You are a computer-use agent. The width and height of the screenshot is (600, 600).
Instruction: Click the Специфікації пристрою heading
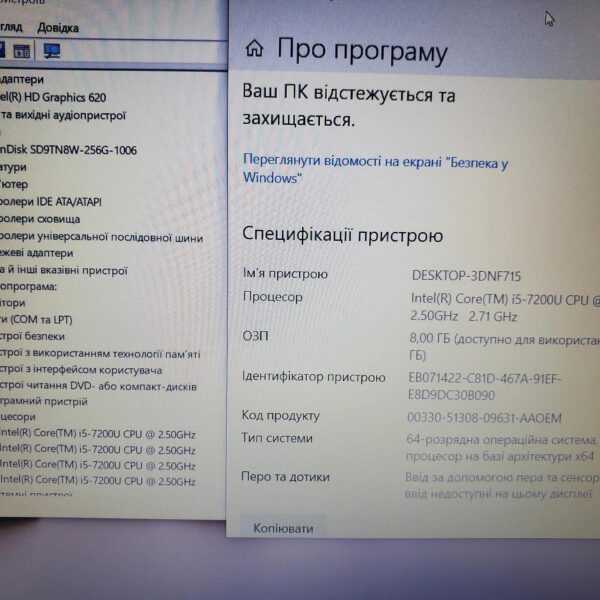coord(342,234)
